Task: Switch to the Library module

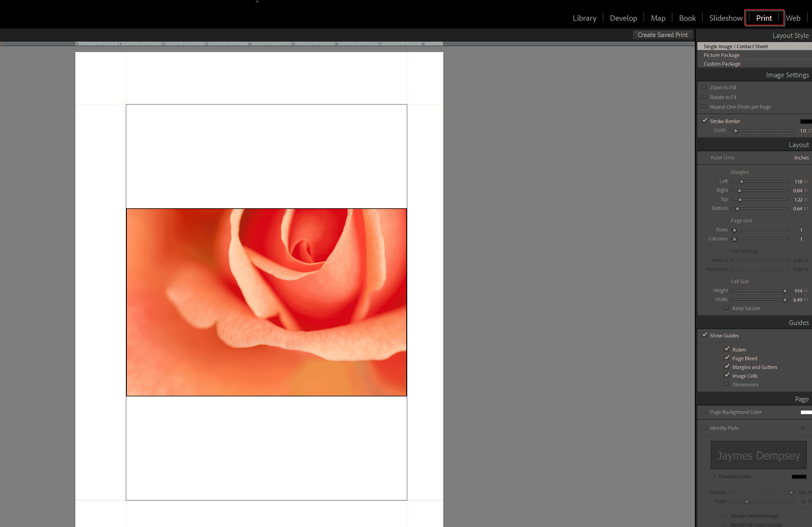Action: [584, 18]
